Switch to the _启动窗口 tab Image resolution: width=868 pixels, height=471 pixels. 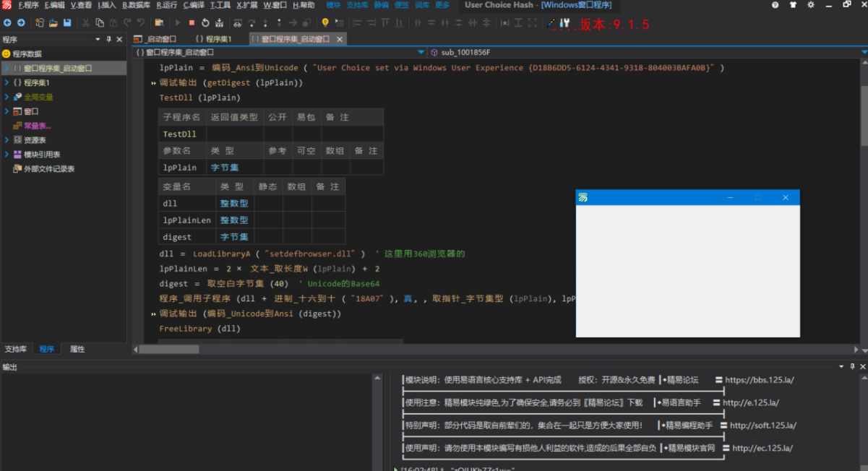pyautogui.click(x=156, y=39)
